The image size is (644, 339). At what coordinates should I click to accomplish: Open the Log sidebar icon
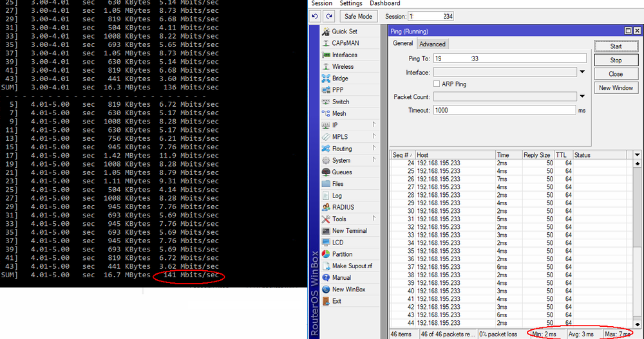(x=326, y=196)
